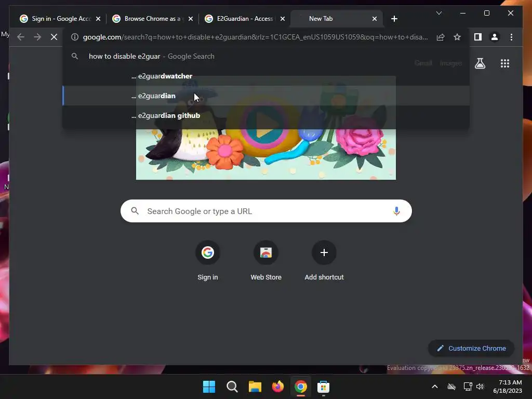532x399 pixels.
Task: Open the Chrome side panel
Action: (478, 37)
